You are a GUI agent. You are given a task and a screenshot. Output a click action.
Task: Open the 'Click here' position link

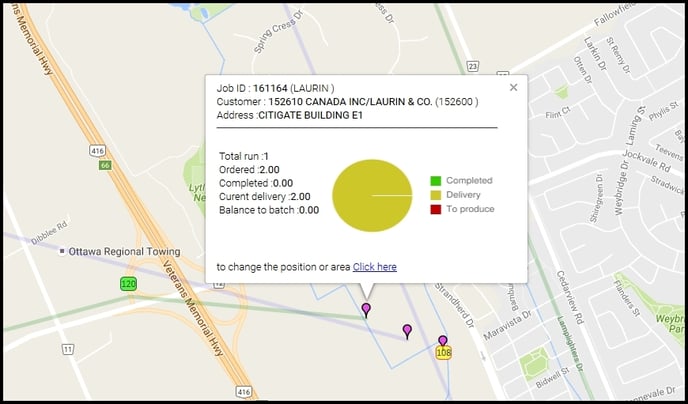click(x=375, y=267)
